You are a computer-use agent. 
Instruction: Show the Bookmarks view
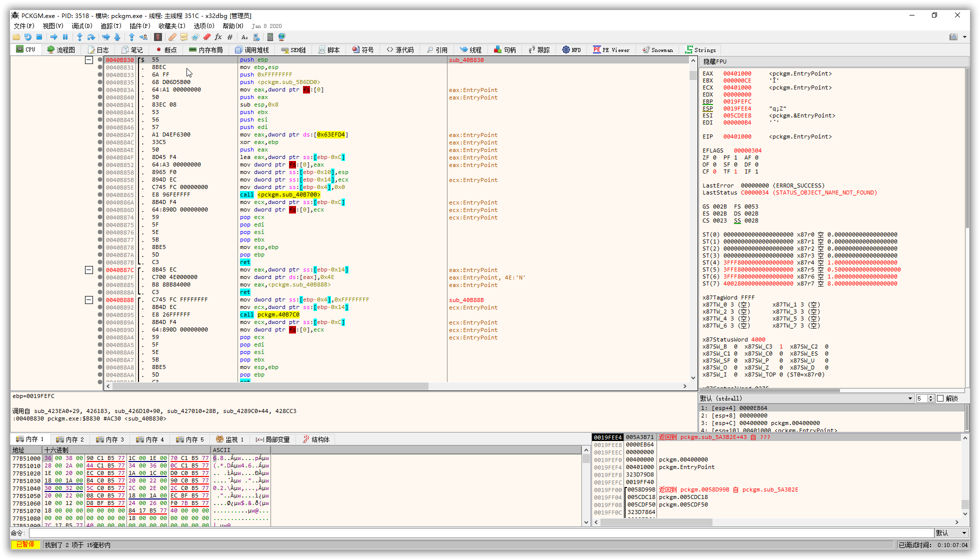207,37
